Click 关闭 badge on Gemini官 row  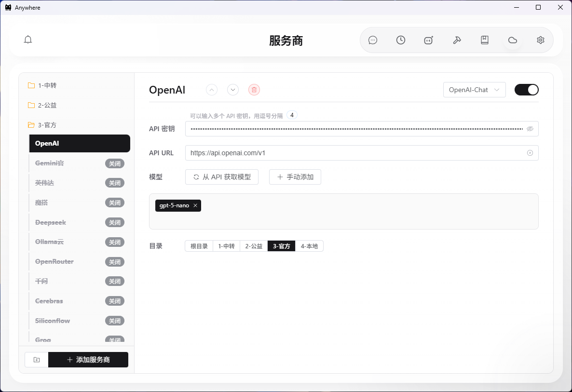[115, 163]
